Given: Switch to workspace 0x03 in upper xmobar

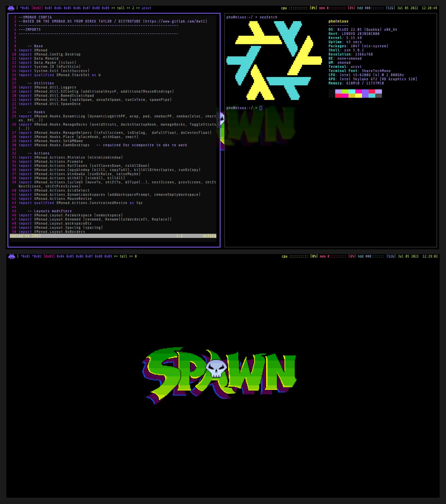Looking at the screenshot, I should (48, 8).
